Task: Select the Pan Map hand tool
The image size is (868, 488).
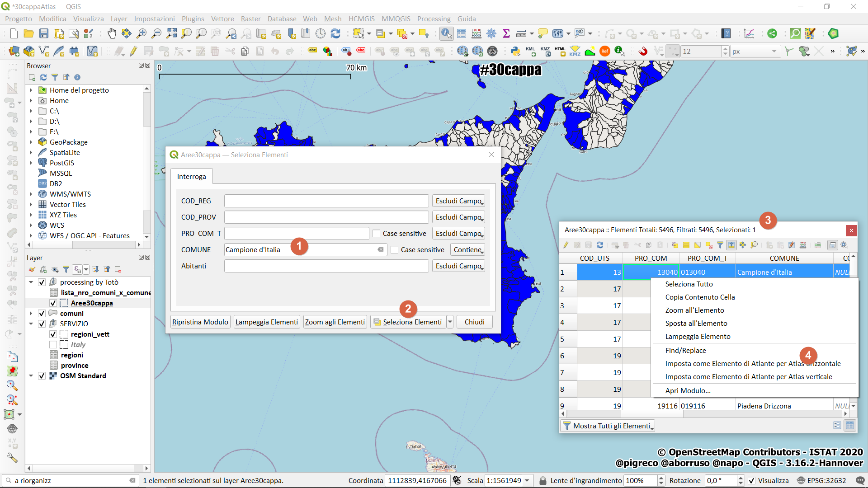Action: tap(112, 33)
